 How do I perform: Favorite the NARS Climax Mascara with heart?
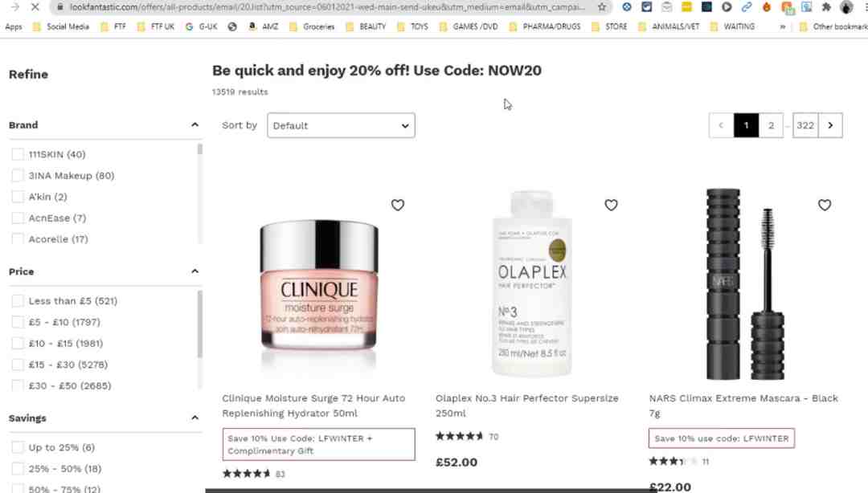[x=825, y=205]
